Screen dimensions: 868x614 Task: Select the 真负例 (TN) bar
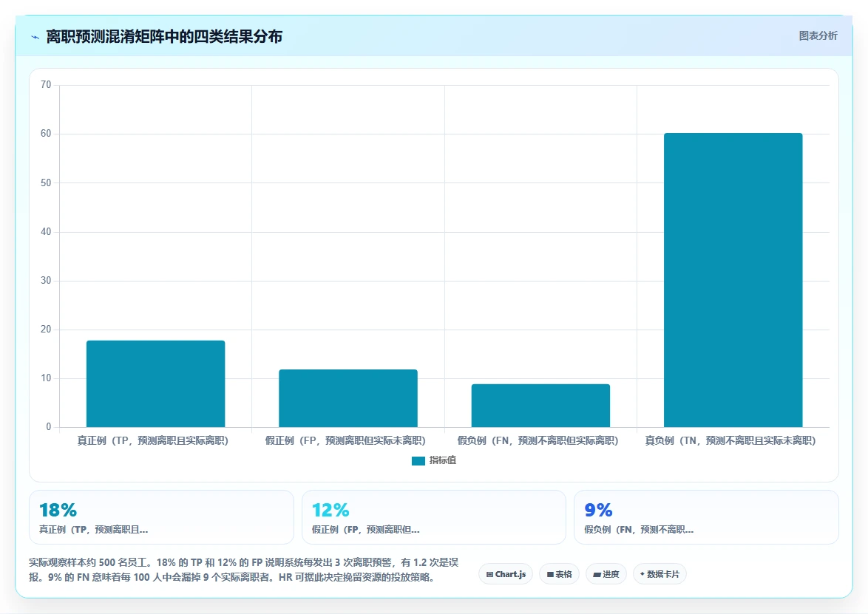point(733,280)
